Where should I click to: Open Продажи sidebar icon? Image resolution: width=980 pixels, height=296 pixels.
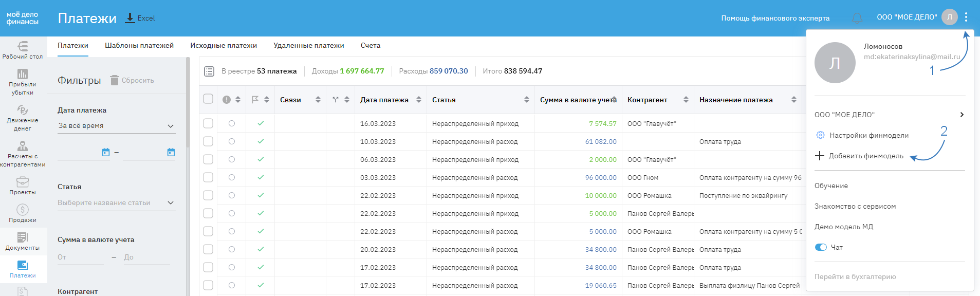(23, 213)
